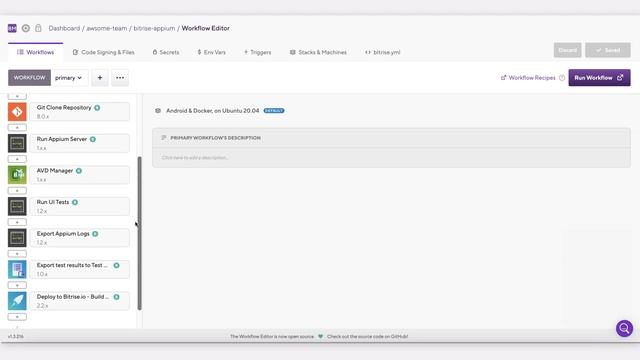The width and height of the screenshot is (640, 360).
Task: Insert a step below Git Clone Repository
Action: point(17,127)
